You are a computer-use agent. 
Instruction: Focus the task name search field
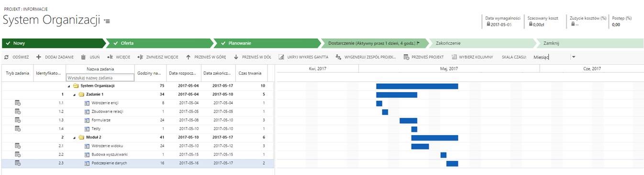tap(100, 77)
